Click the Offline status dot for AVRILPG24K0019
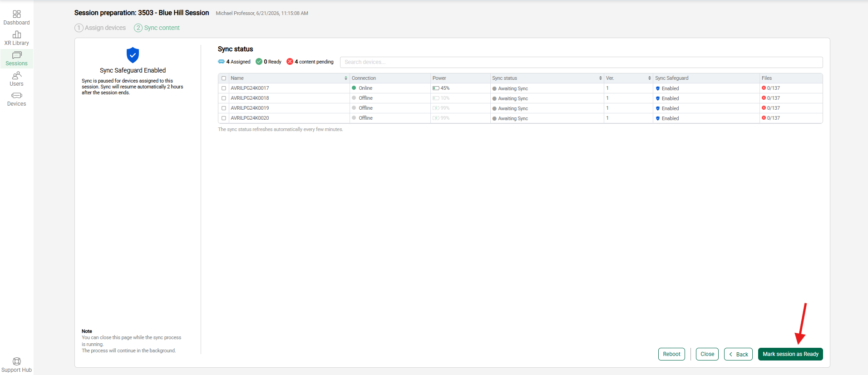Viewport: 868px width, 375px height. click(354, 108)
